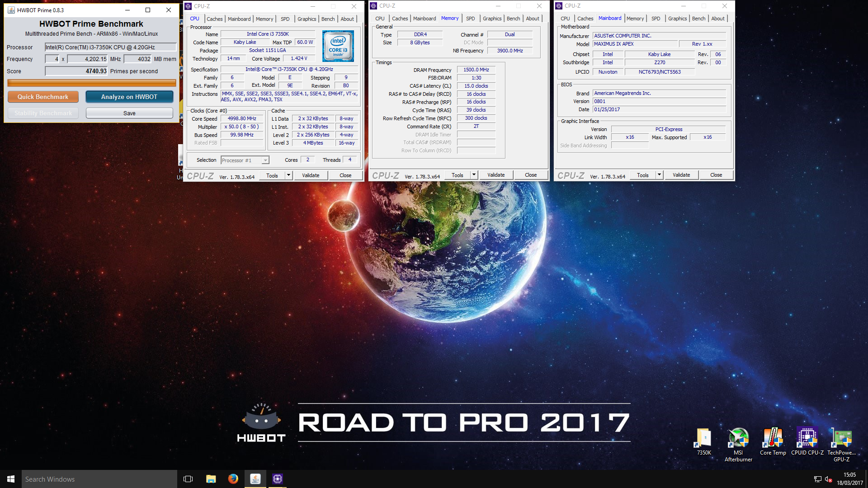Switch to Caches tab in CPU window

coord(214,19)
